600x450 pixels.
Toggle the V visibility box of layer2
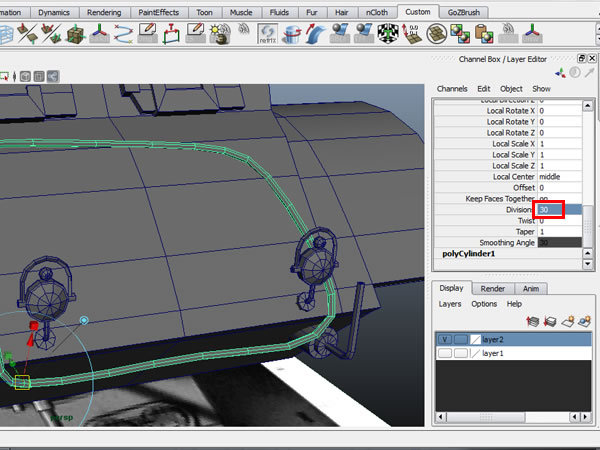pos(445,339)
